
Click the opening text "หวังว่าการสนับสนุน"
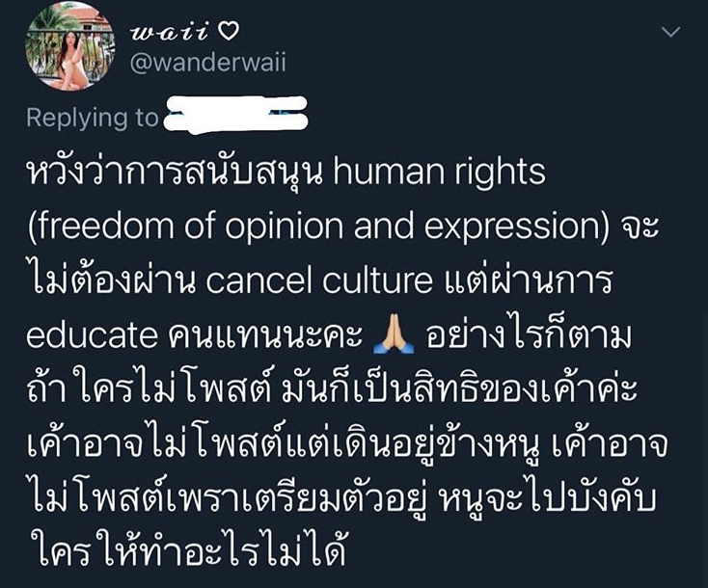[x=176, y=173]
